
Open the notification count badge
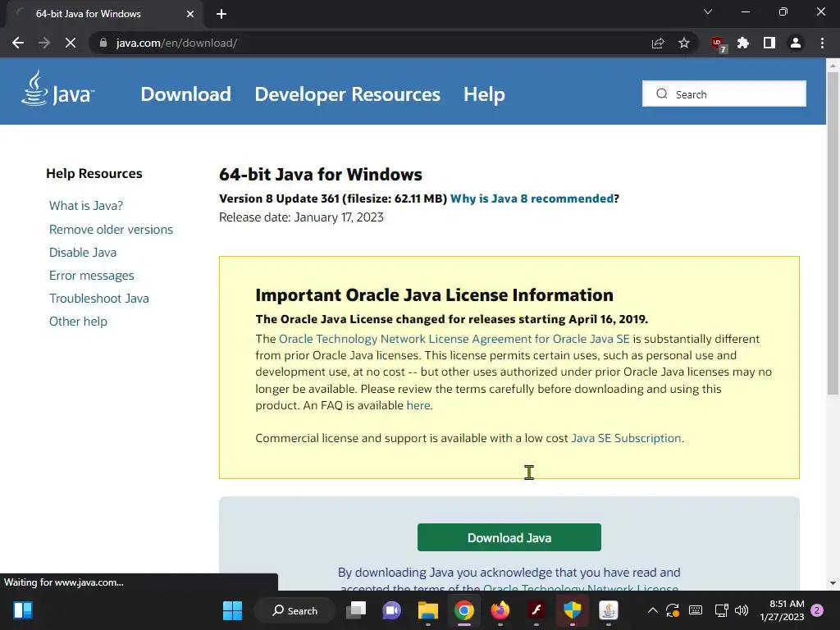click(817, 610)
